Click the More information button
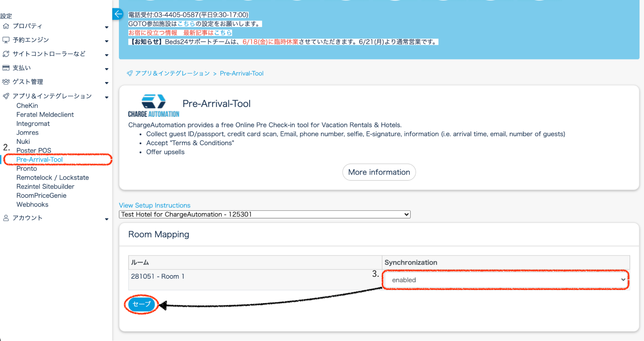Screen dimensions: 644x341 (379, 172)
